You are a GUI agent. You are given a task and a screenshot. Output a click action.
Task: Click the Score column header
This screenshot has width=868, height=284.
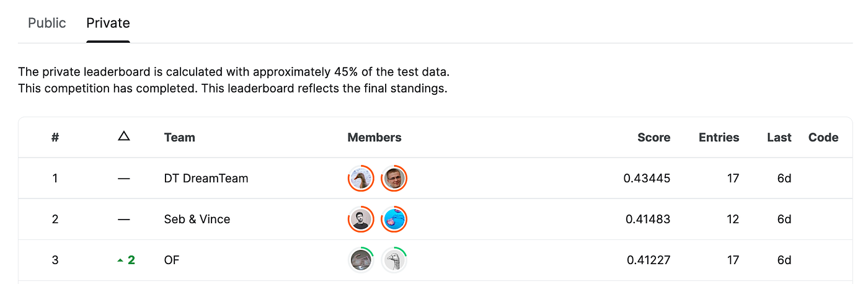(653, 138)
